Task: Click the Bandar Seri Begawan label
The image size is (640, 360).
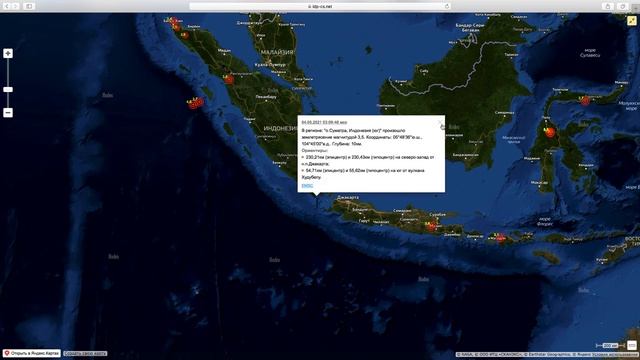Action: [x=469, y=28]
